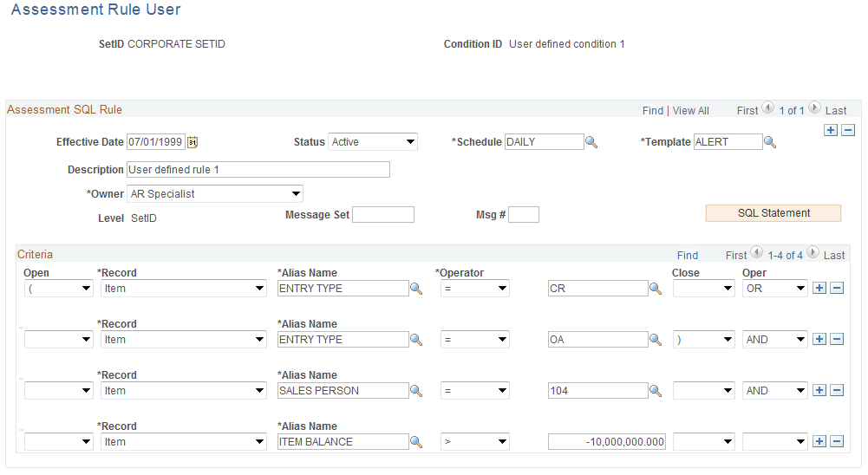The image size is (868, 475).
Task: Click lookup icon next to CR value
Action: click(x=656, y=289)
